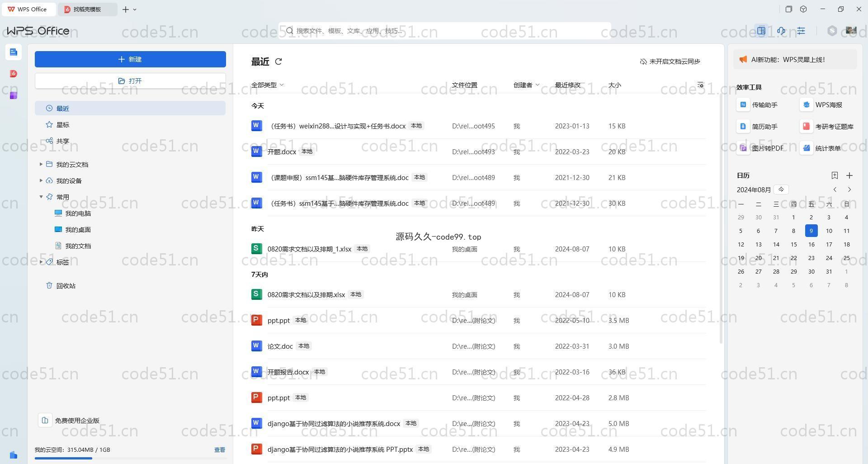Screen dimensions: 868x464
Task: Click the 今 today button in calendar
Action: click(781, 189)
